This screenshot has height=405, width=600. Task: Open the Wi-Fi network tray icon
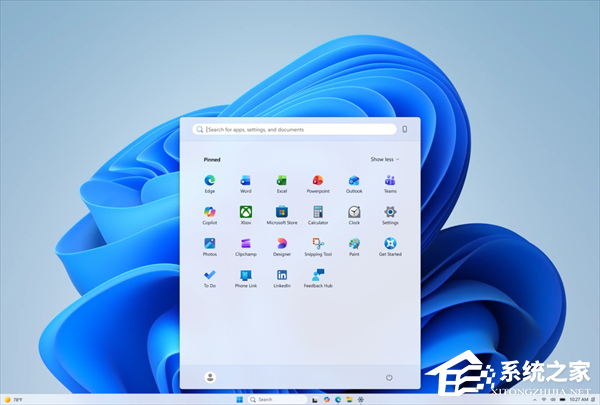(544, 400)
